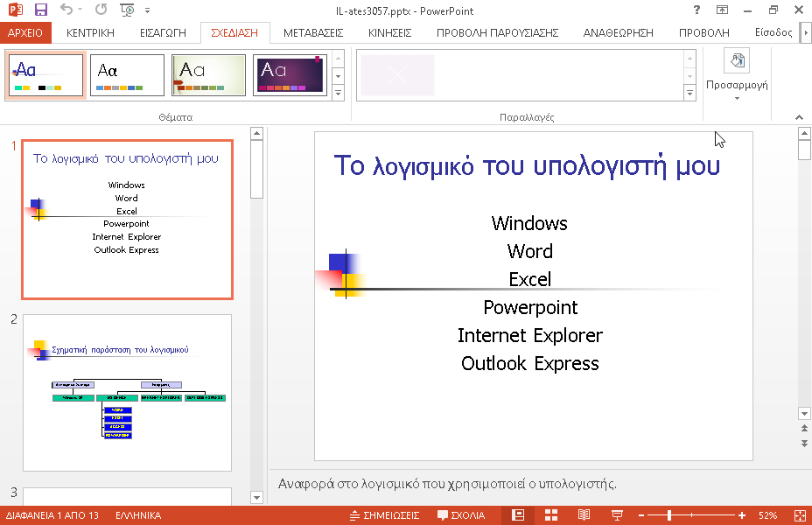The width and height of the screenshot is (812, 525).
Task: Collapse the ribbon with the chevron
Action: (x=799, y=117)
